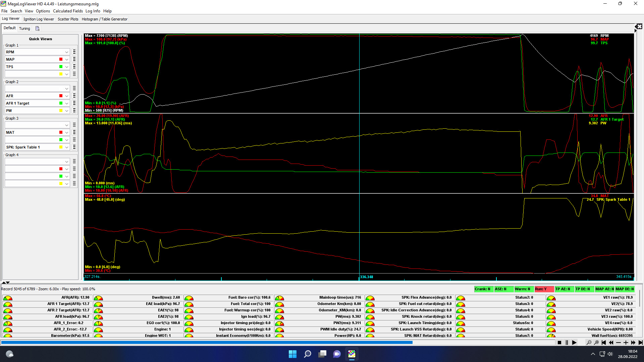644x362 pixels.
Task: Click the zoom in magnifier icon
Action: [596, 343]
